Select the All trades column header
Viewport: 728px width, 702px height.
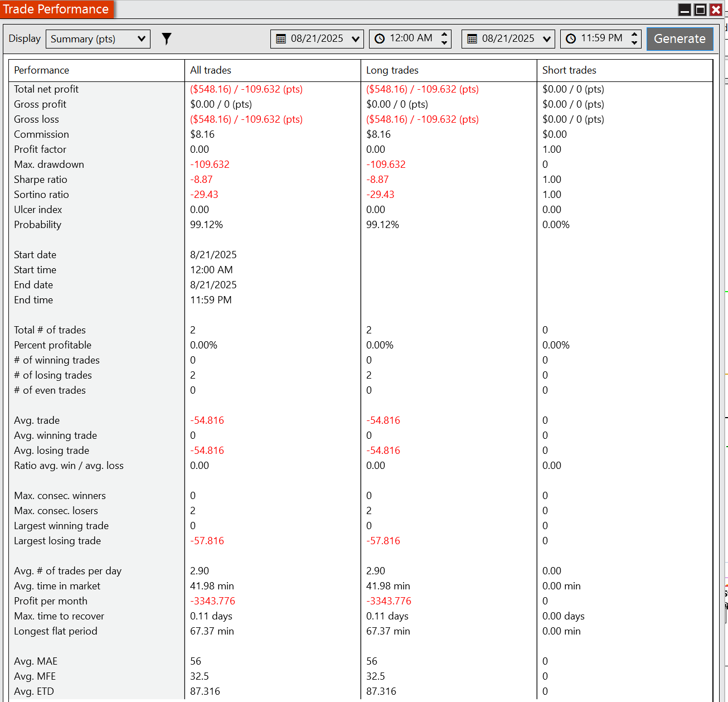(x=211, y=70)
